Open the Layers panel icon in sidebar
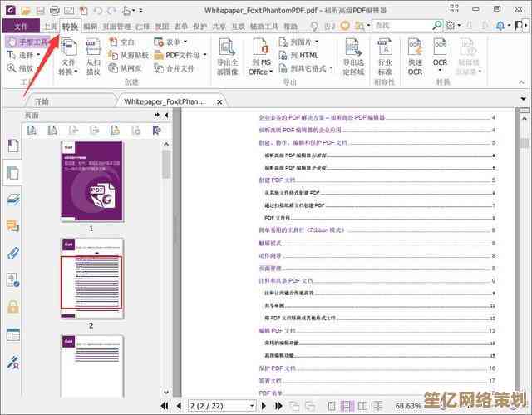The width and height of the screenshot is (532, 415). [12, 200]
